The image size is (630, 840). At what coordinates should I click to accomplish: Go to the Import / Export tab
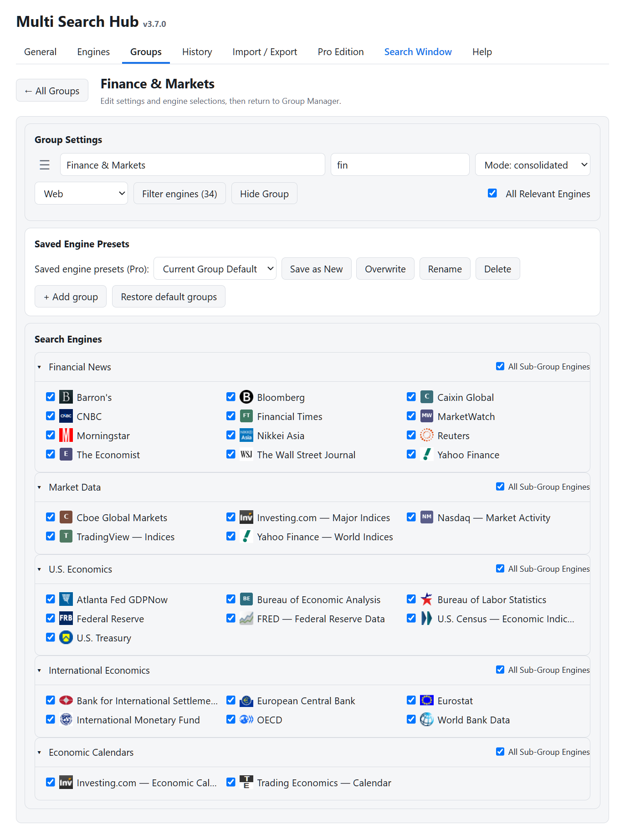(x=265, y=52)
